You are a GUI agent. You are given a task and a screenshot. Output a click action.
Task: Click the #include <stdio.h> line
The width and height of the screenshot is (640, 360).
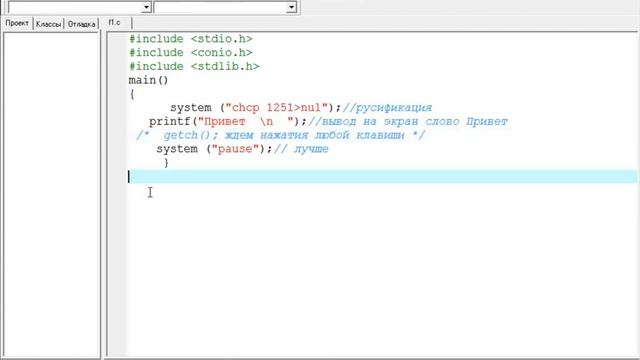click(x=191, y=39)
